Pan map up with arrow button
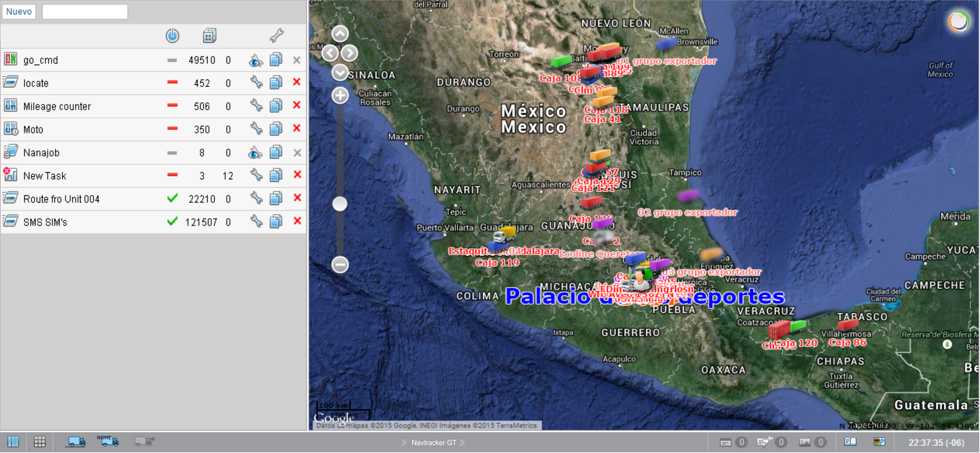980x453 pixels. coord(340,34)
